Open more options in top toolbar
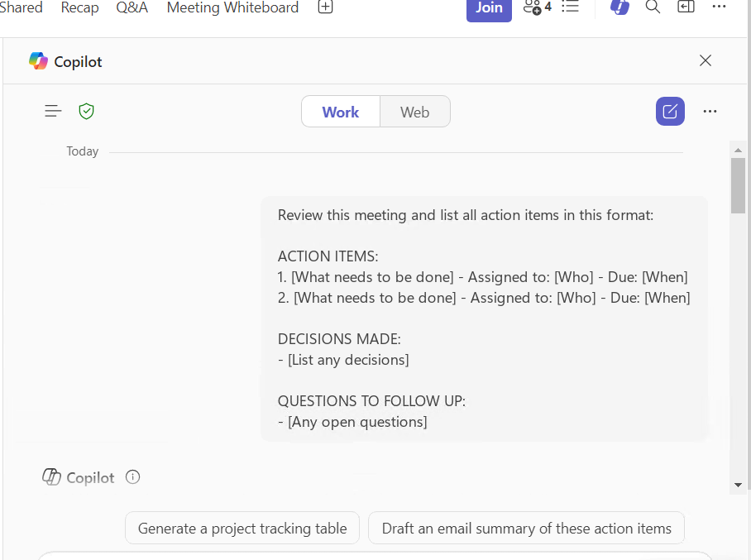Screen dimensions: 751x560 (x=719, y=7)
